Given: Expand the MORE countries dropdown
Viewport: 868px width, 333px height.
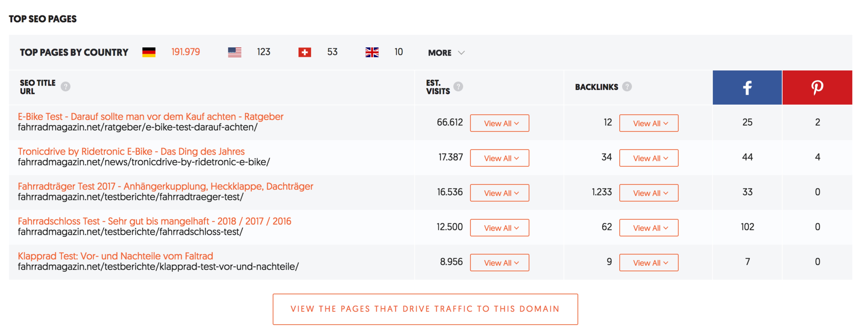Looking at the screenshot, I should click(x=446, y=53).
